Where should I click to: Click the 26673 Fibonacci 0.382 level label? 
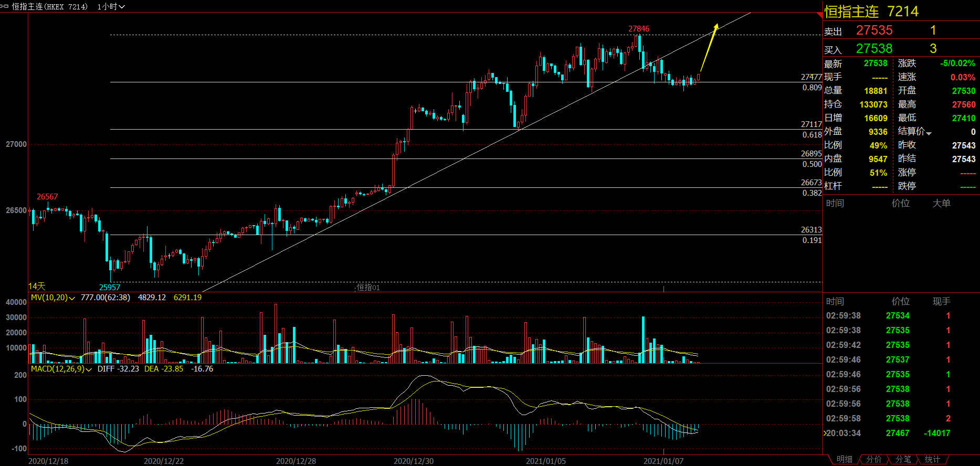coord(811,183)
